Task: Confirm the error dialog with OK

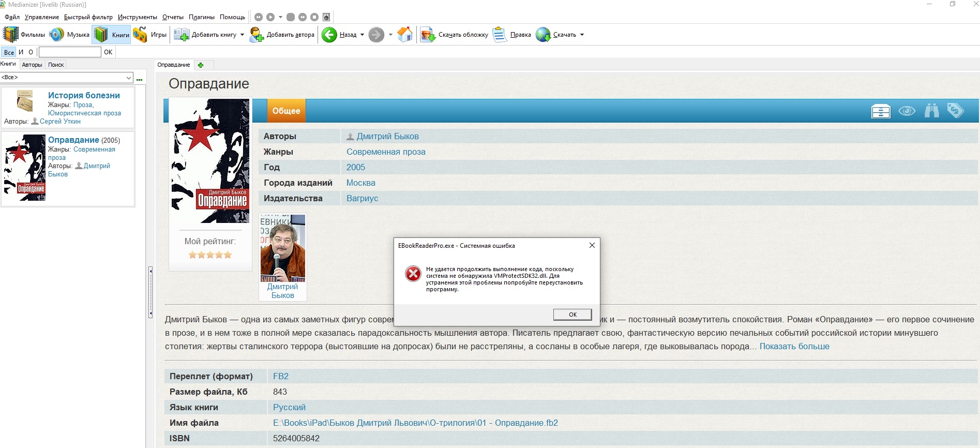Action: click(572, 315)
